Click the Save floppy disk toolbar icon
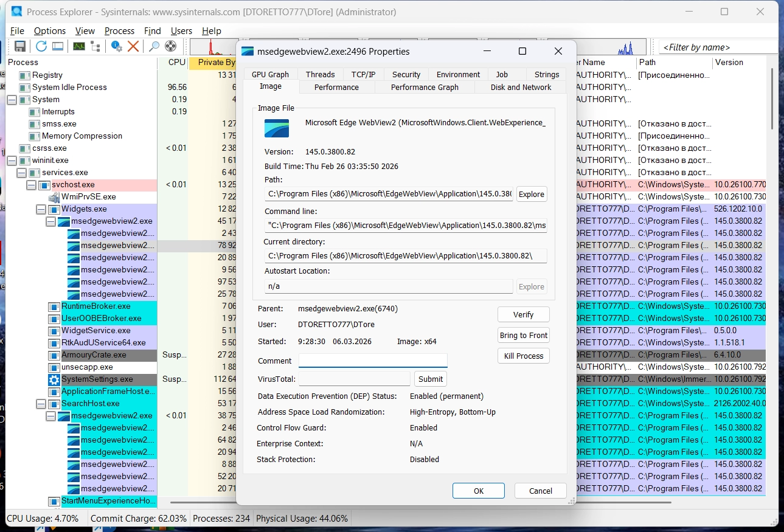Screen dimensions: 784x532 coord(19,47)
